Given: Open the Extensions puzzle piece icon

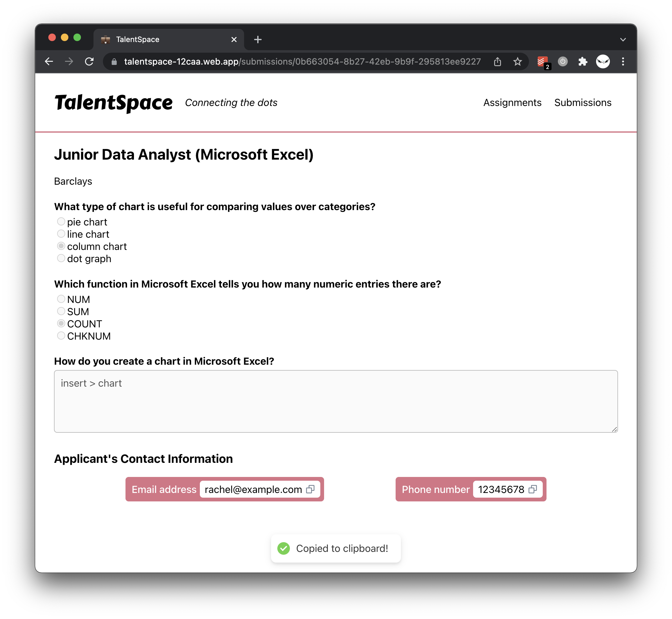Looking at the screenshot, I should click(583, 62).
